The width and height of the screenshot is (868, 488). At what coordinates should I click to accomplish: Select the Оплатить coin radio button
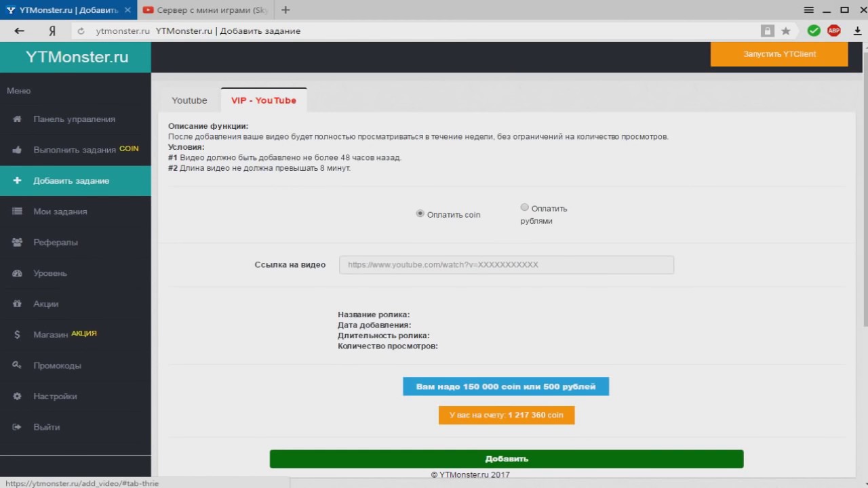pos(420,213)
